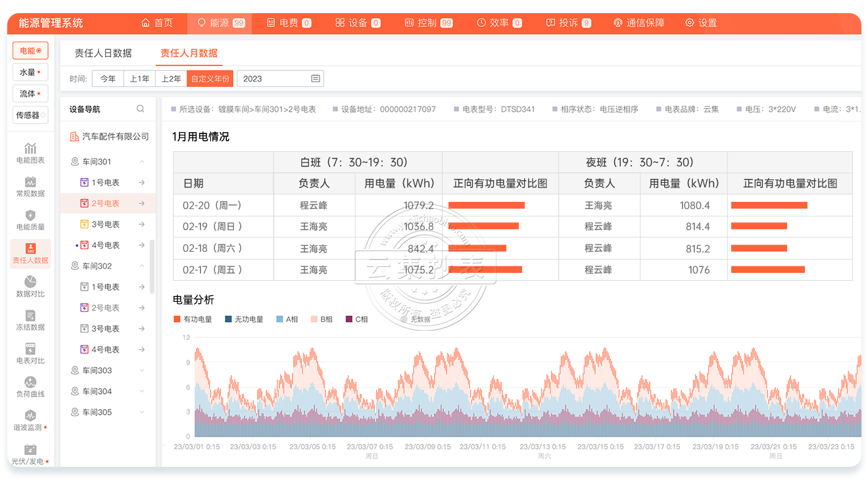Switch to the 责任人日数据 tab
The image size is (868, 480).
(103, 53)
